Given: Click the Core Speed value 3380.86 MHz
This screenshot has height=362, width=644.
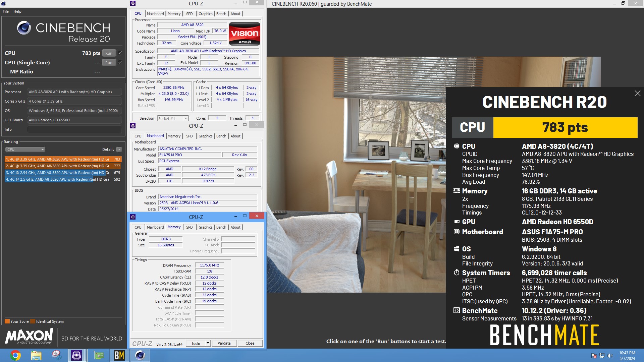Looking at the screenshot, I should point(174,87).
